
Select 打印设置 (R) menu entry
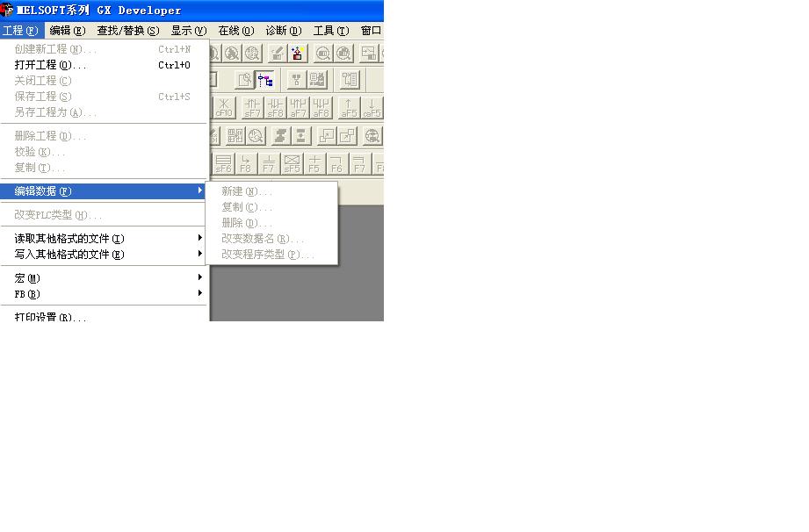click(105, 317)
